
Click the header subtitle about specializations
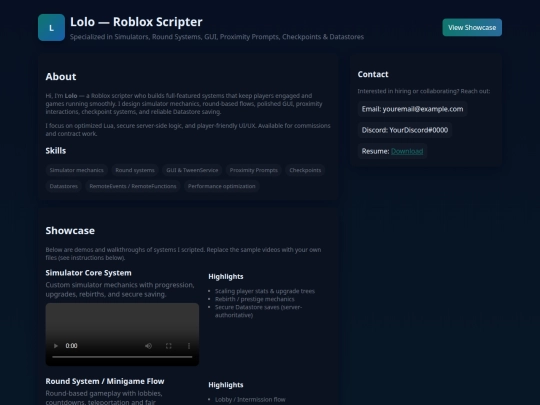[217, 37]
